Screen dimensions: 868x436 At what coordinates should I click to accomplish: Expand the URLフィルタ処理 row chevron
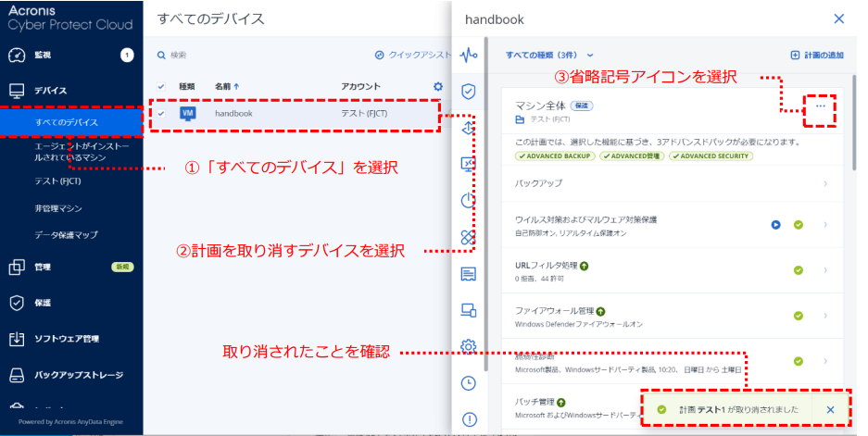pyautogui.click(x=824, y=270)
